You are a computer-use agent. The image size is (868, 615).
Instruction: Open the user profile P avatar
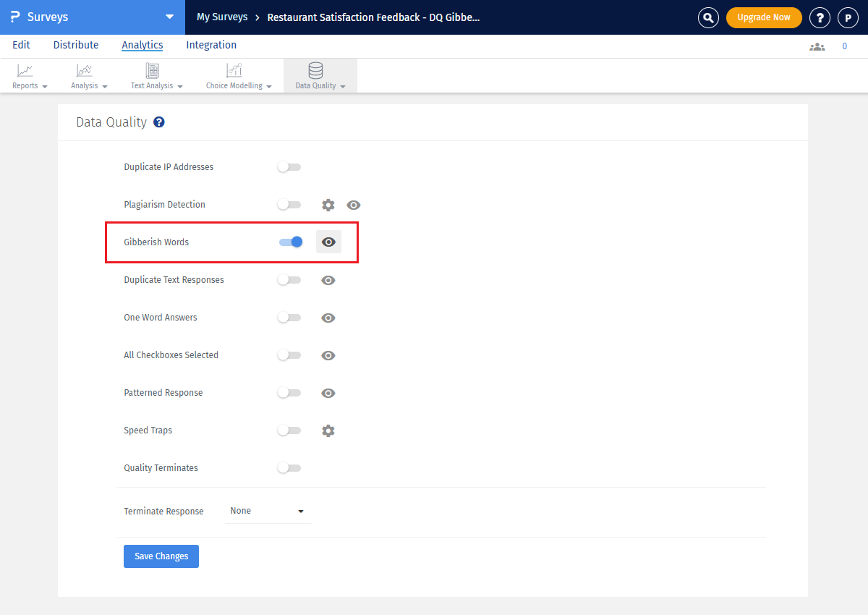click(848, 17)
